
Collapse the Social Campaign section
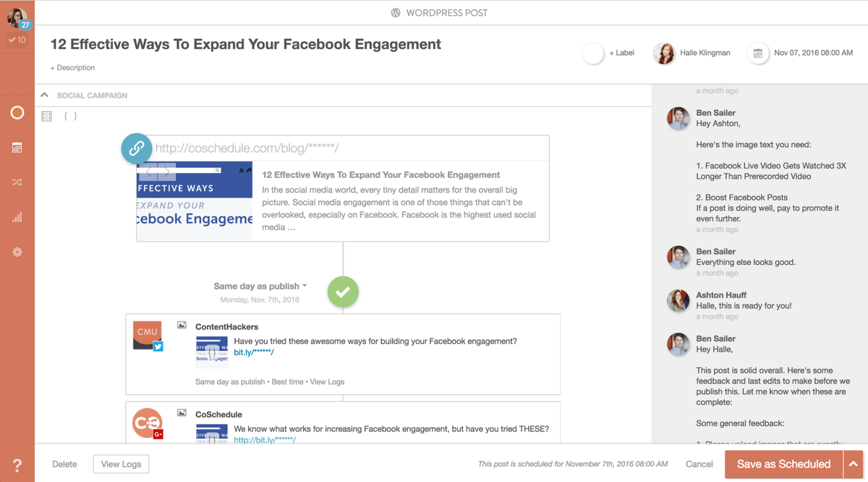pyautogui.click(x=44, y=95)
